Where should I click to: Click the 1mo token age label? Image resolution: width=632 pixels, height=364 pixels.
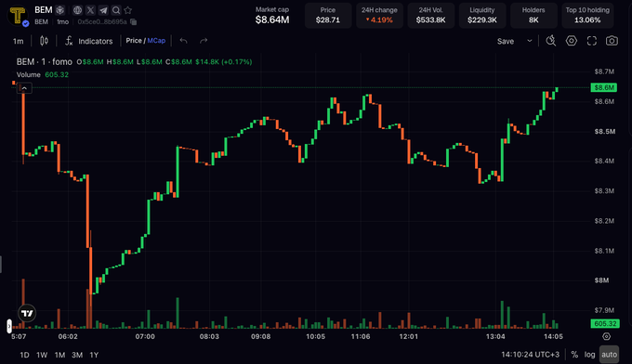(x=62, y=21)
